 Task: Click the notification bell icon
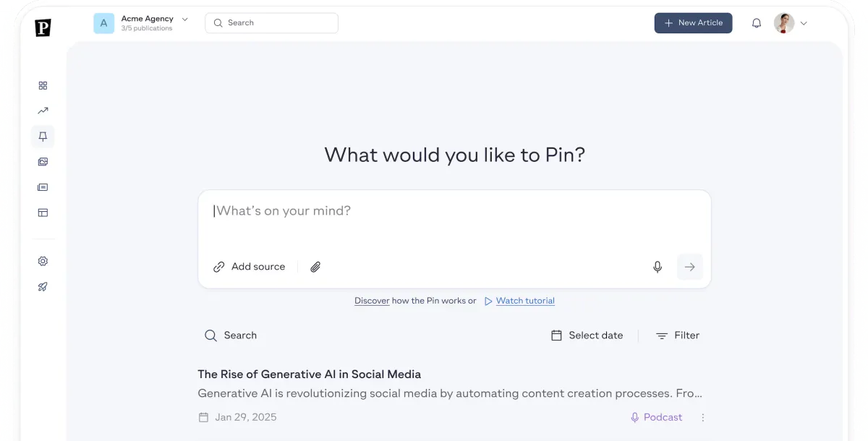click(x=757, y=23)
